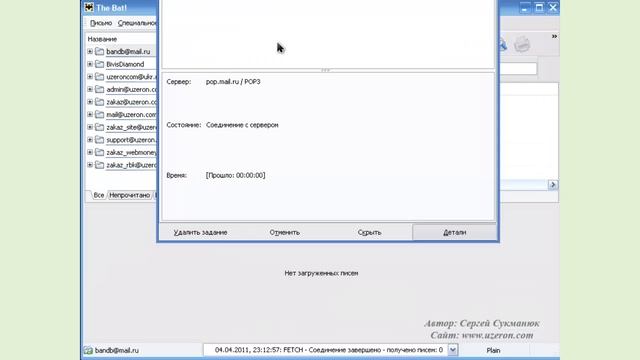640x360 pixels.
Task: Expand the bandb@mail.ru account tree
Action: click(x=90, y=51)
